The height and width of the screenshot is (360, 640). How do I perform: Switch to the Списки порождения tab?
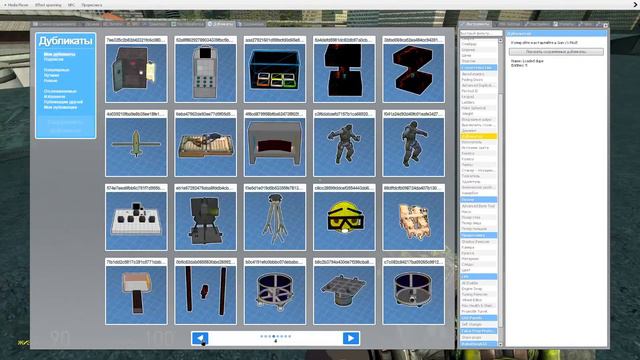[x=54, y=24]
